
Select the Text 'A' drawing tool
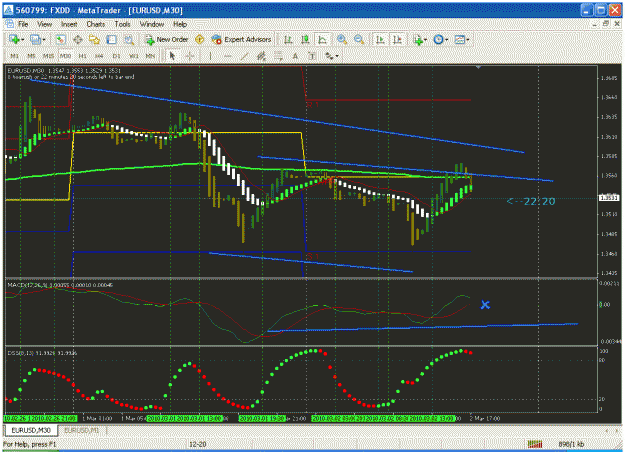(x=295, y=56)
